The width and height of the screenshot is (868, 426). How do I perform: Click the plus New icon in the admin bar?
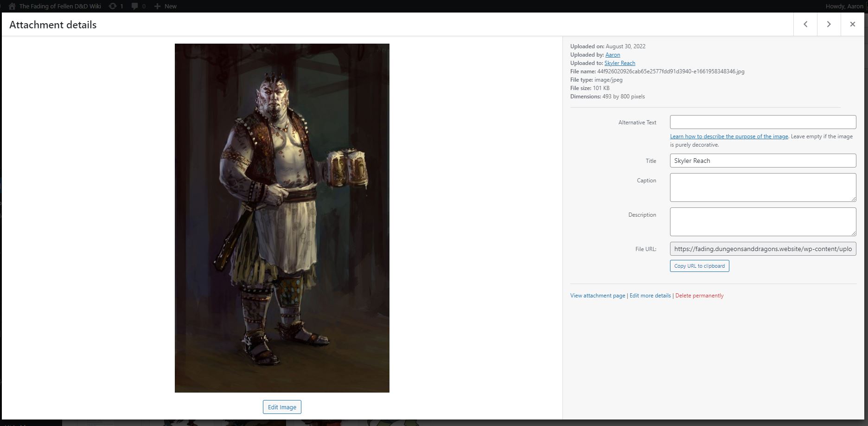[x=158, y=6]
